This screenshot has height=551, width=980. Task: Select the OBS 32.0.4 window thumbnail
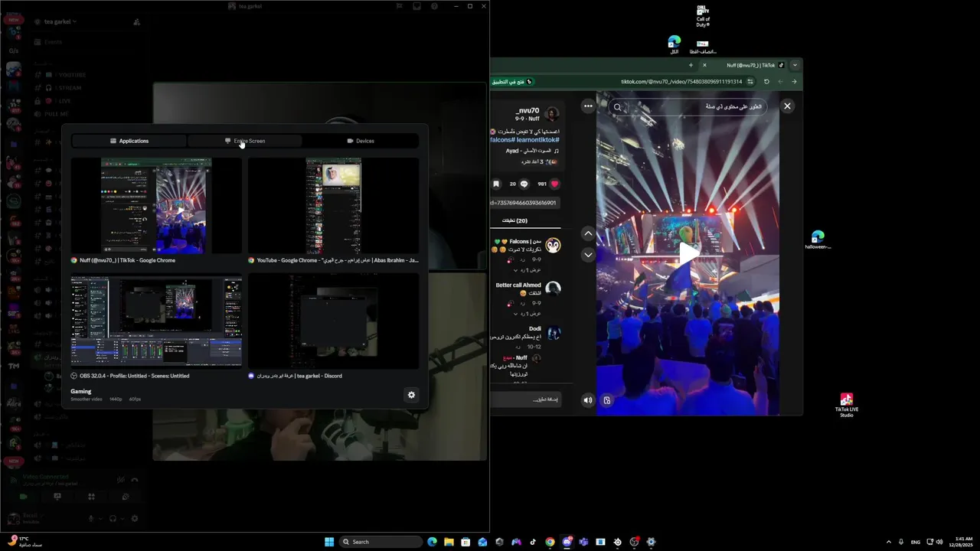point(156,321)
